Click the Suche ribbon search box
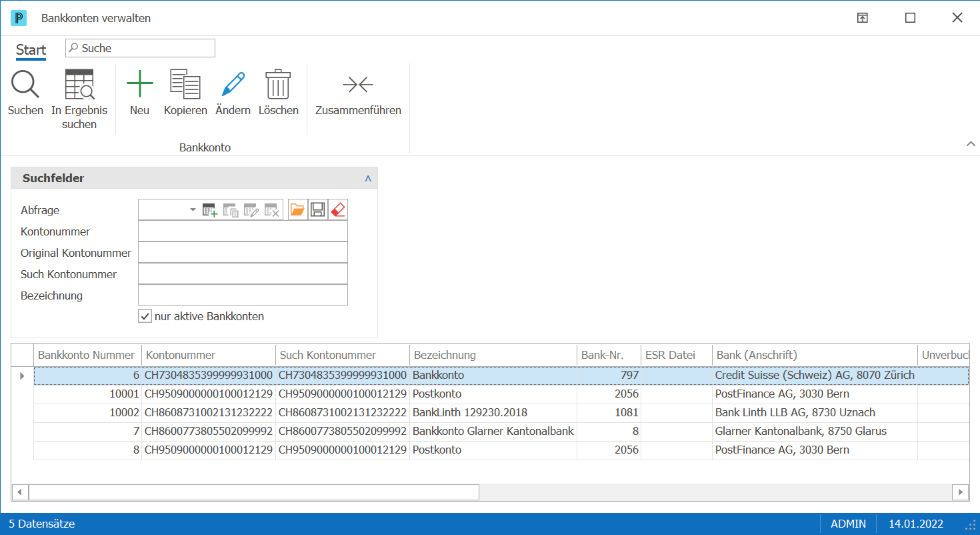The image size is (980, 535). [x=140, y=48]
